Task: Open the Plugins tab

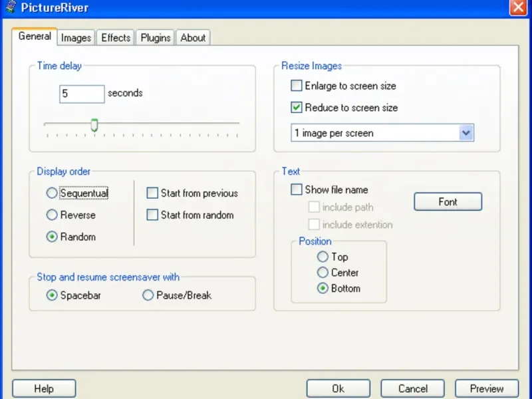Action: click(x=156, y=38)
